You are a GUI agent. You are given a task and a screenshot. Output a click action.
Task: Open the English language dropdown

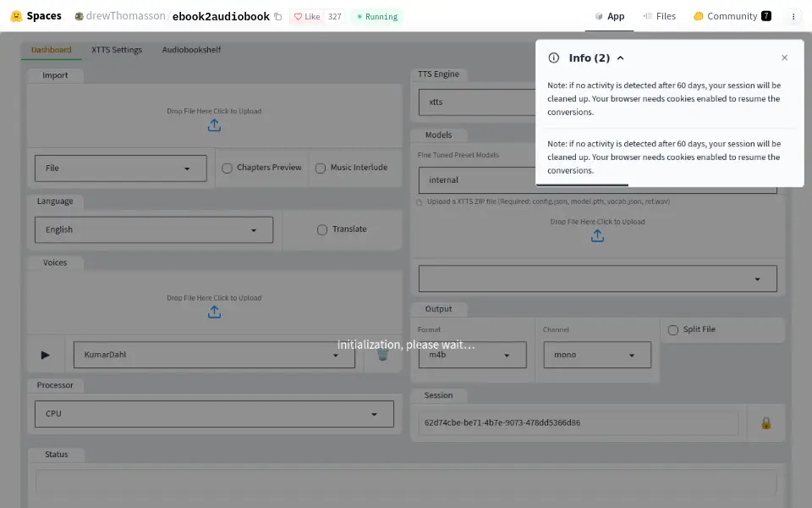[154, 229]
